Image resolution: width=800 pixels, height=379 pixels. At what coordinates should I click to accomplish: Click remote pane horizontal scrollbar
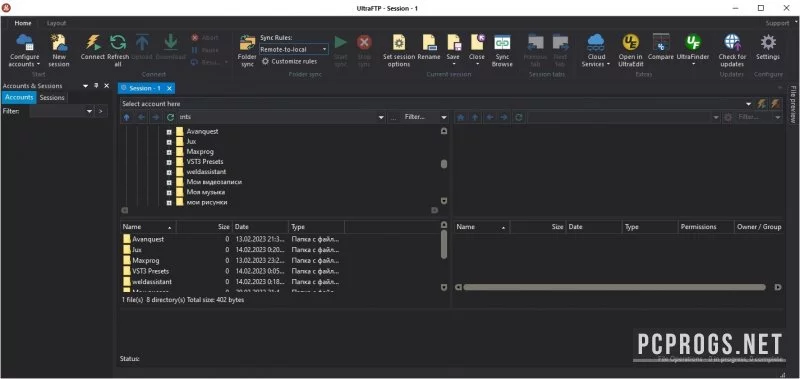click(x=614, y=288)
